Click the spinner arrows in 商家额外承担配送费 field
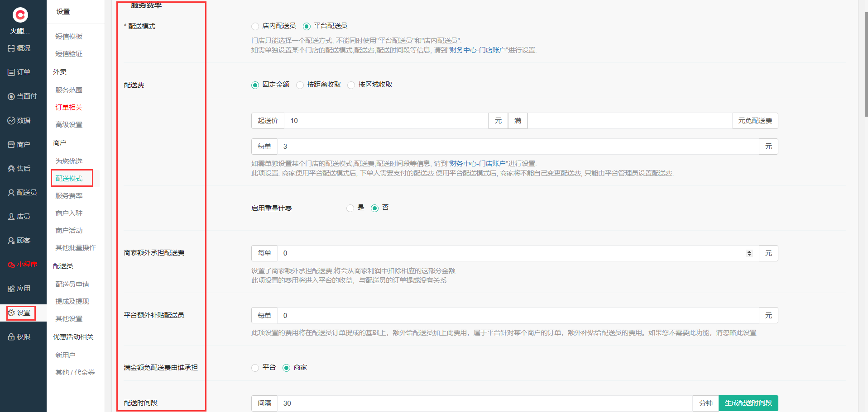868x412 pixels. click(749, 253)
